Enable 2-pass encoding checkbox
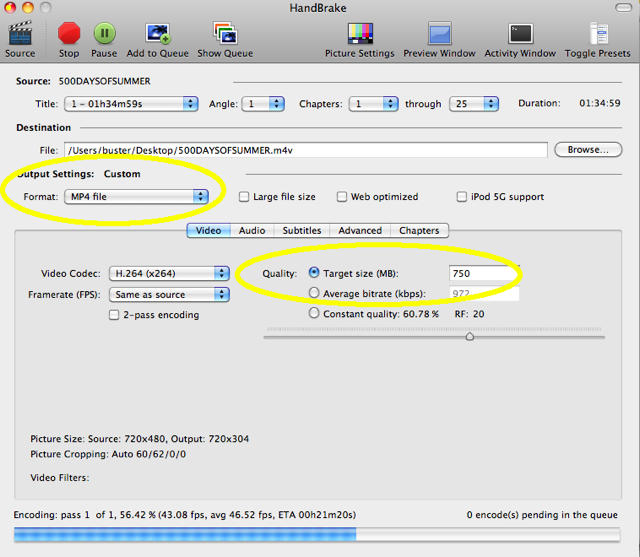640x557 pixels. pos(114,315)
